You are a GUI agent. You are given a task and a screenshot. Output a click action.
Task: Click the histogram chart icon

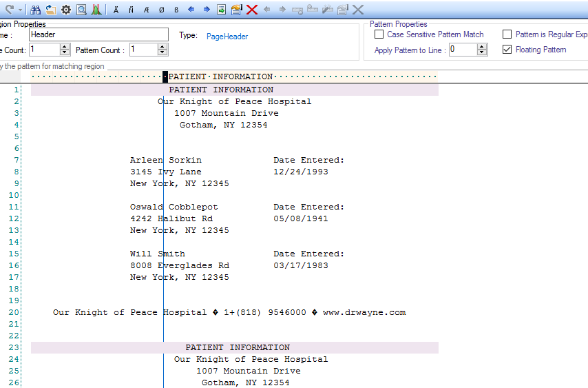click(96, 10)
